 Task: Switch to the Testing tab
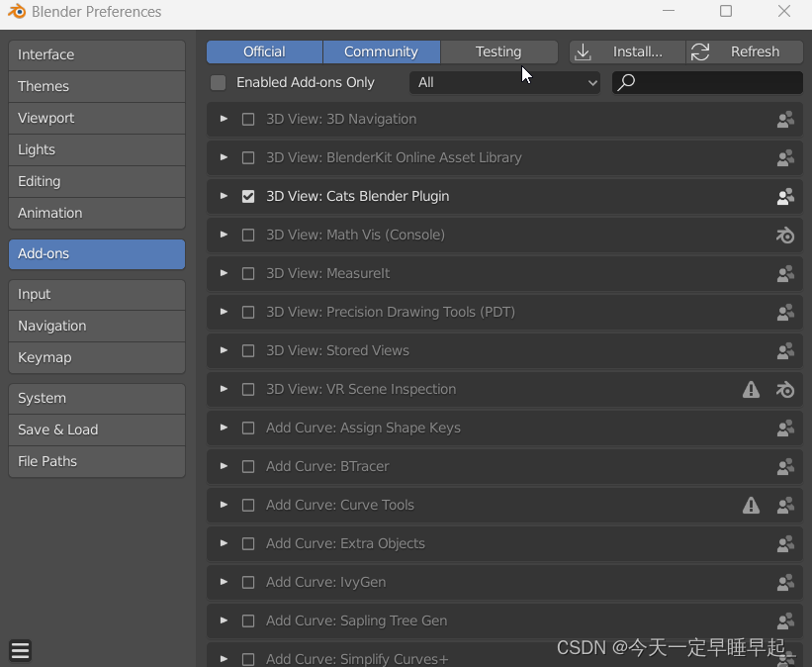(498, 51)
